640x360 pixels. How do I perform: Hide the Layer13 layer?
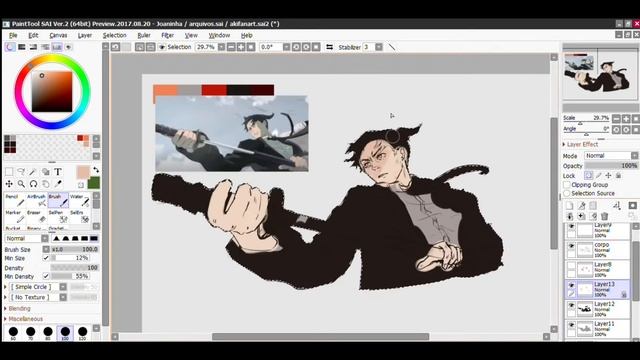(x=571, y=285)
